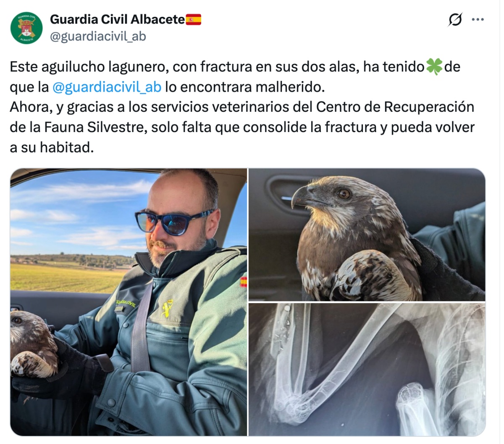Click the officer's blue sunglasses in the photo

173,222
